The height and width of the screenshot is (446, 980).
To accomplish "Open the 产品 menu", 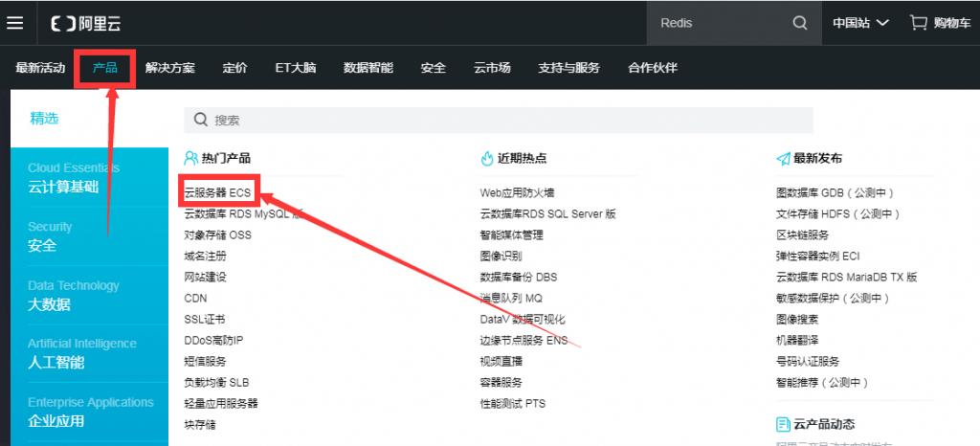I will click(105, 67).
